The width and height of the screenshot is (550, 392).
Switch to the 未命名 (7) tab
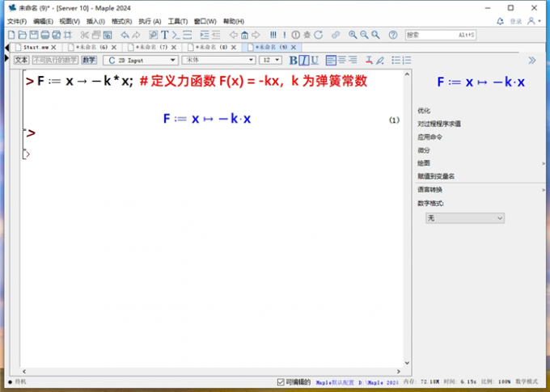151,47
